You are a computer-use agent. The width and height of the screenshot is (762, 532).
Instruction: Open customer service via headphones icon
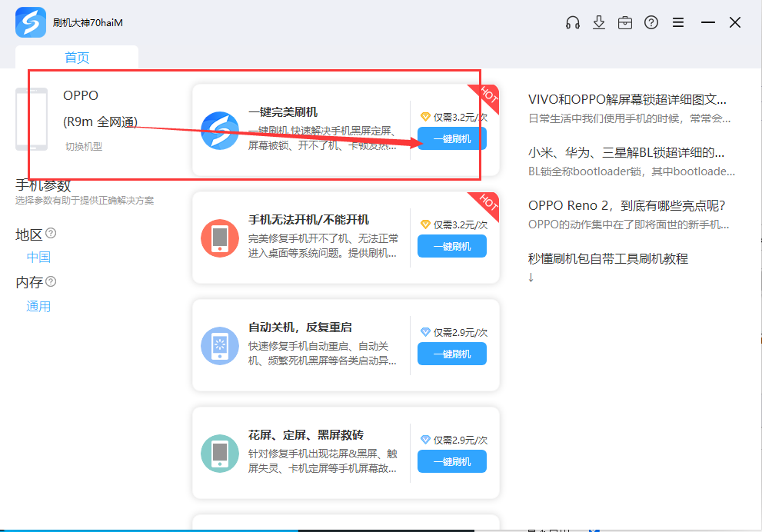(x=572, y=22)
